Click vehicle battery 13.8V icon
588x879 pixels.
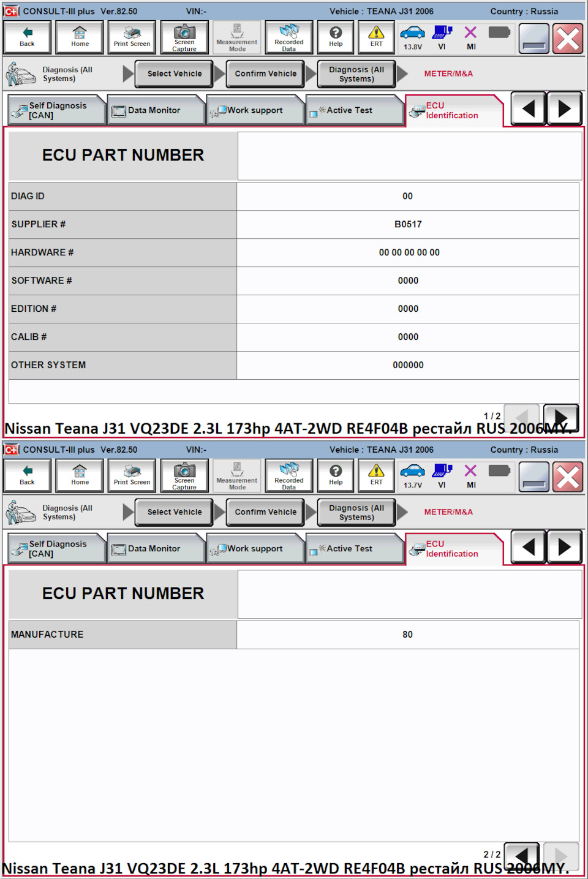412,37
